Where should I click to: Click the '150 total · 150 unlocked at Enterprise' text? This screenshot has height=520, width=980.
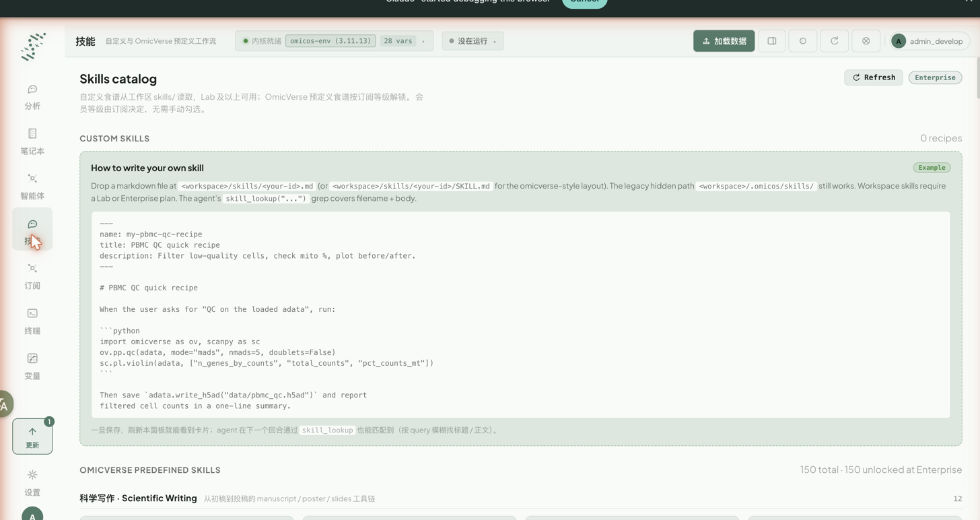tap(881, 469)
